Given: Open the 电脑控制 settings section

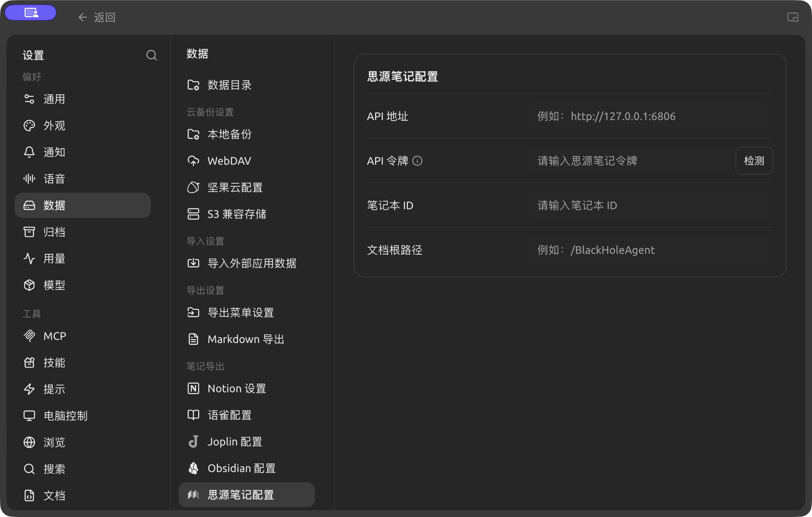Looking at the screenshot, I should [x=82, y=416].
